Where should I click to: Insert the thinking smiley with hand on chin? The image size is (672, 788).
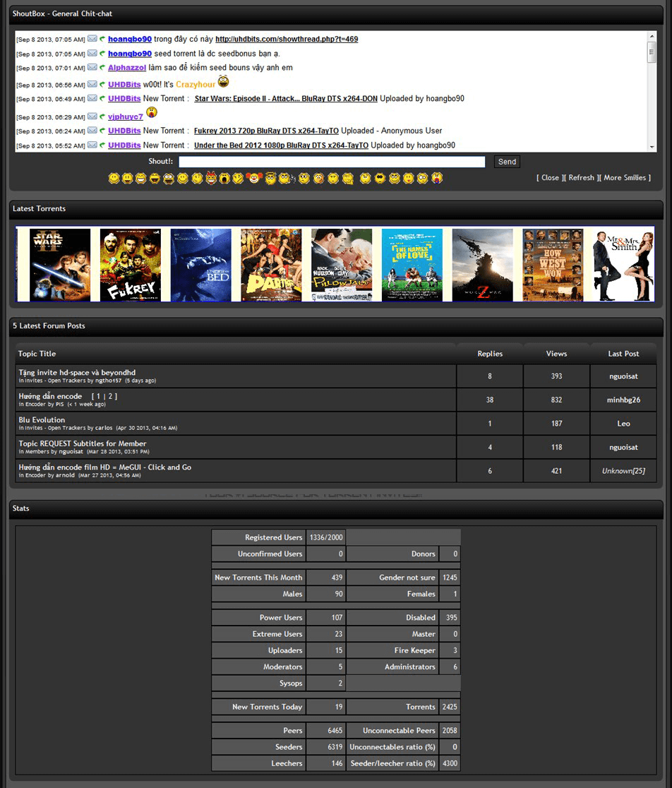coord(347,178)
